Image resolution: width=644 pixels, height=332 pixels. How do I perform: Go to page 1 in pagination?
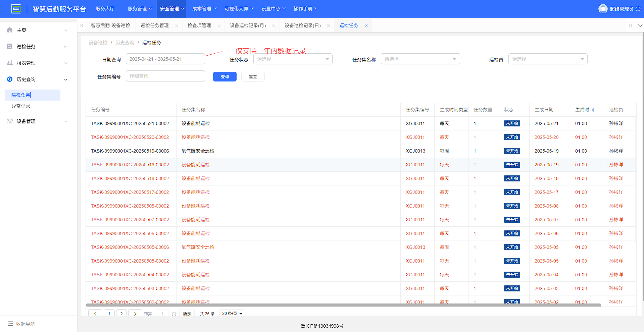[x=109, y=313]
